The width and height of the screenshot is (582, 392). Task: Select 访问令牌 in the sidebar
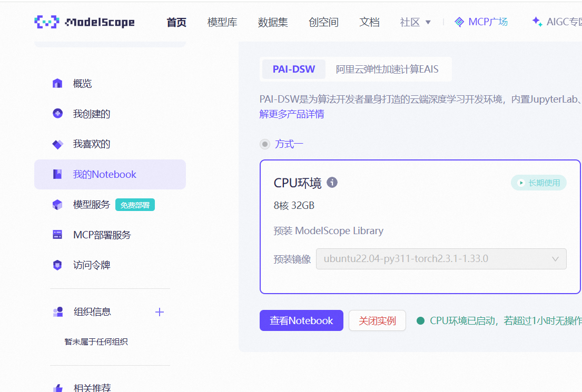point(110,265)
